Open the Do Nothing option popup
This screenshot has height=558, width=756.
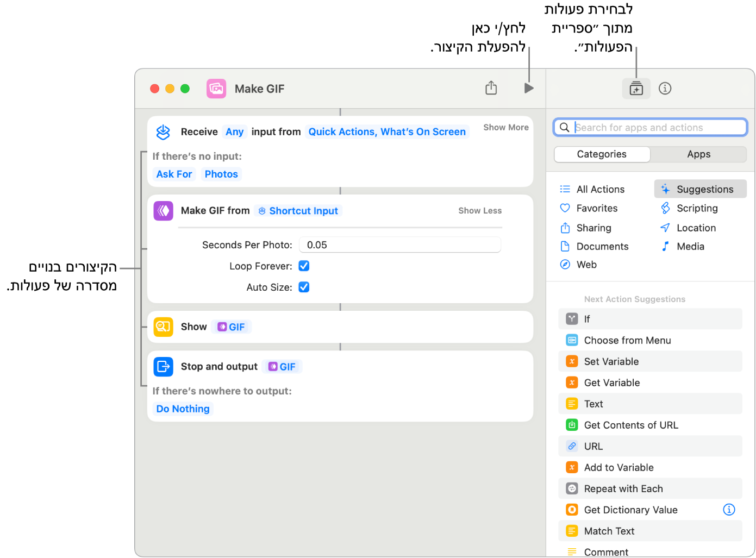click(183, 409)
